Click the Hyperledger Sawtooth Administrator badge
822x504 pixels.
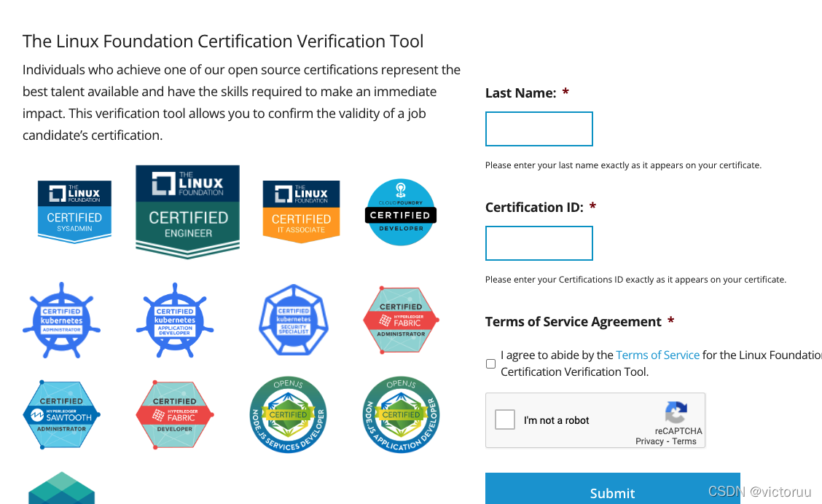click(x=62, y=414)
